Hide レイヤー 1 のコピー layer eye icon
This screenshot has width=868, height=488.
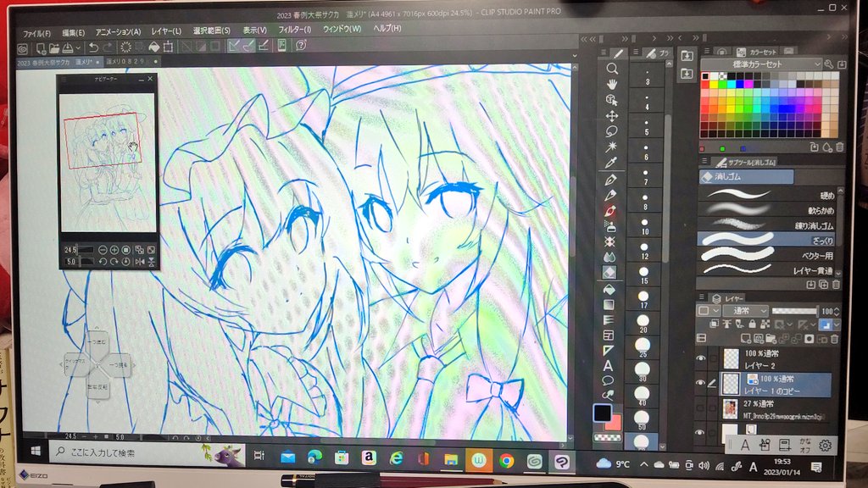[x=701, y=383]
